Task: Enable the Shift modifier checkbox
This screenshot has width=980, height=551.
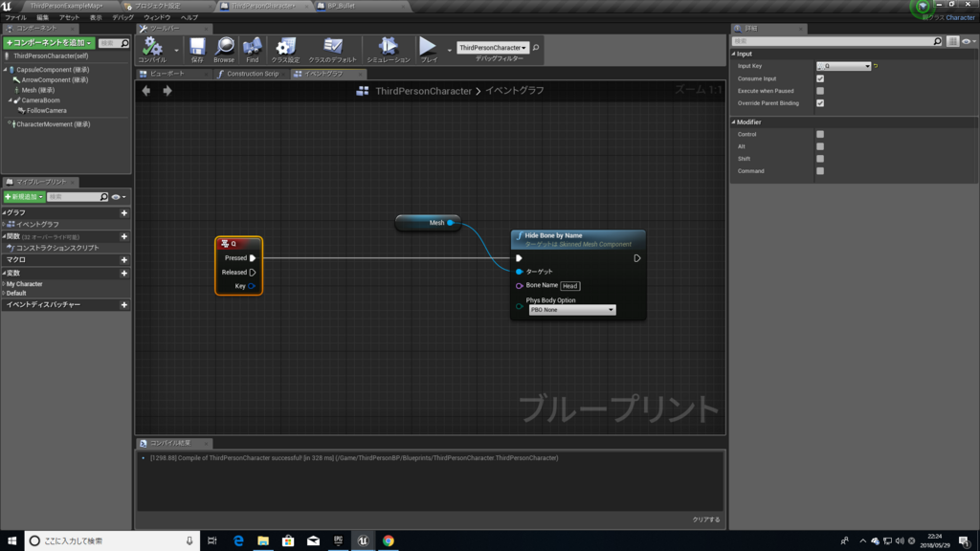Action: click(x=820, y=159)
